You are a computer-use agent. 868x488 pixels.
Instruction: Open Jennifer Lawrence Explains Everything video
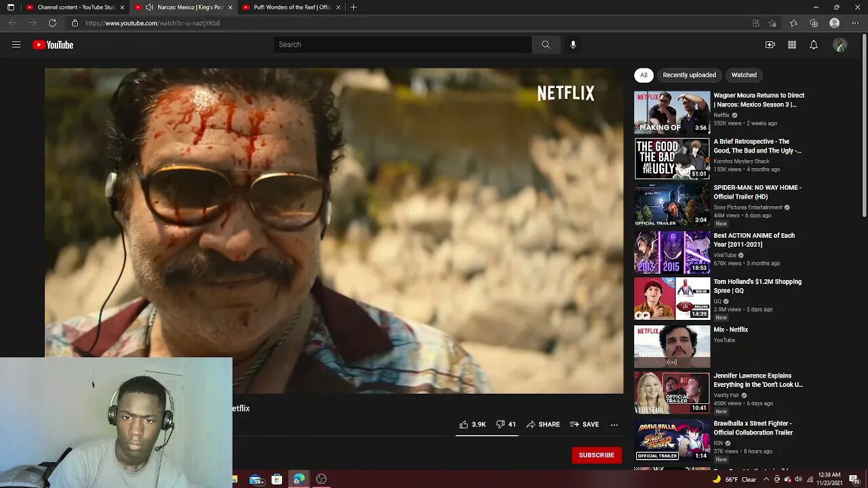pyautogui.click(x=758, y=380)
